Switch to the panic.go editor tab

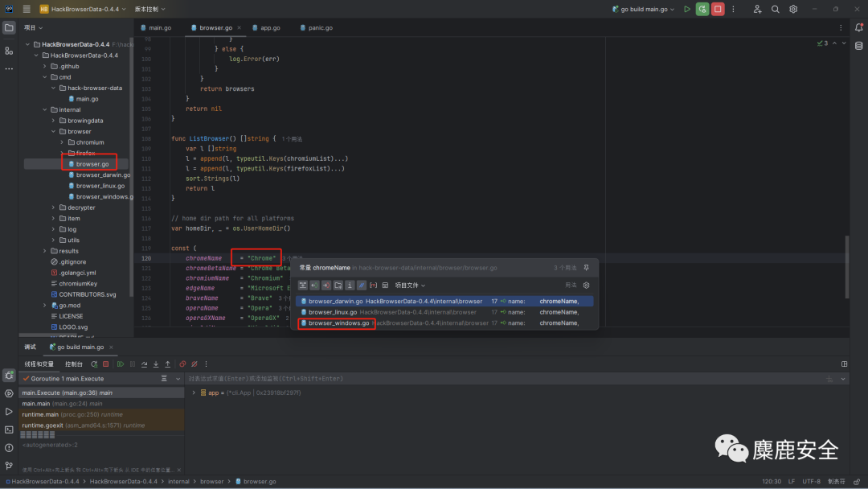pyautogui.click(x=317, y=27)
